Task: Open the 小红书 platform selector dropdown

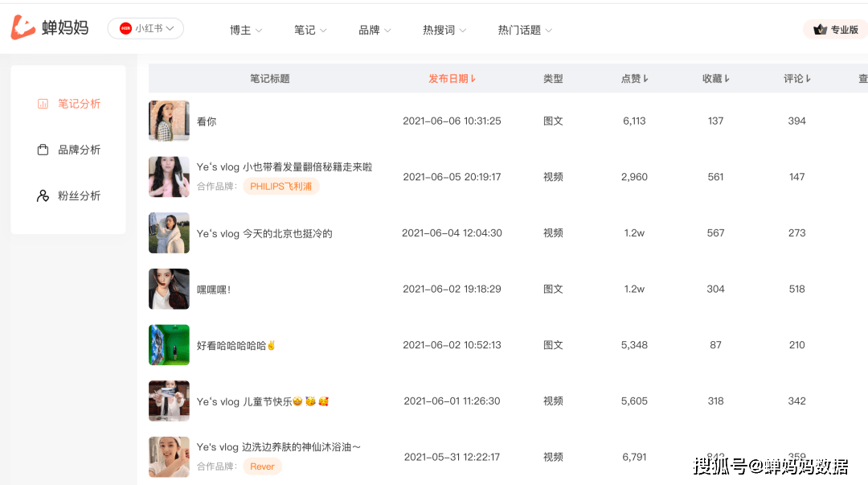Action: pos(145,28)
